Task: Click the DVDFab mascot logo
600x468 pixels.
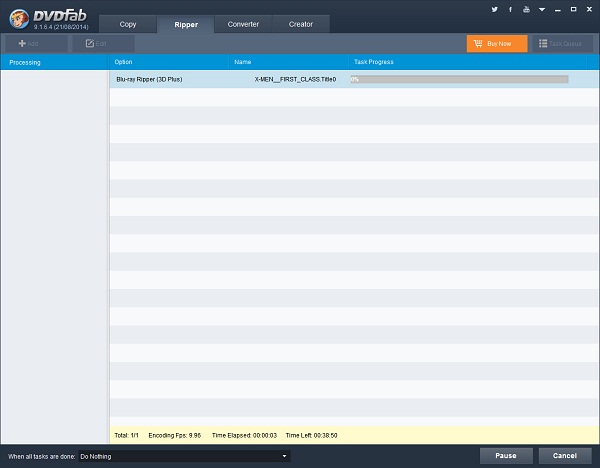Action: pos(19,19)
